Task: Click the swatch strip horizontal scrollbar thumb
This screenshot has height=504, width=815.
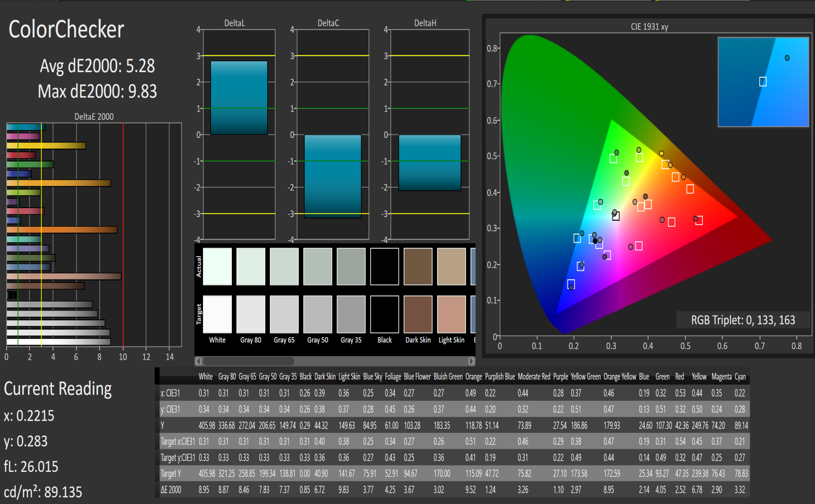Action: point(248,361)
